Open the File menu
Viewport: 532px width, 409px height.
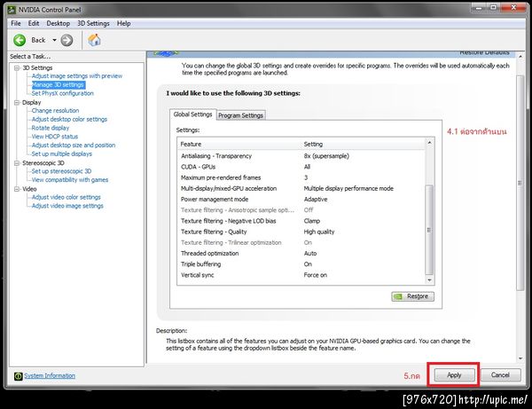pyautogui.click(x=16, y=23)
